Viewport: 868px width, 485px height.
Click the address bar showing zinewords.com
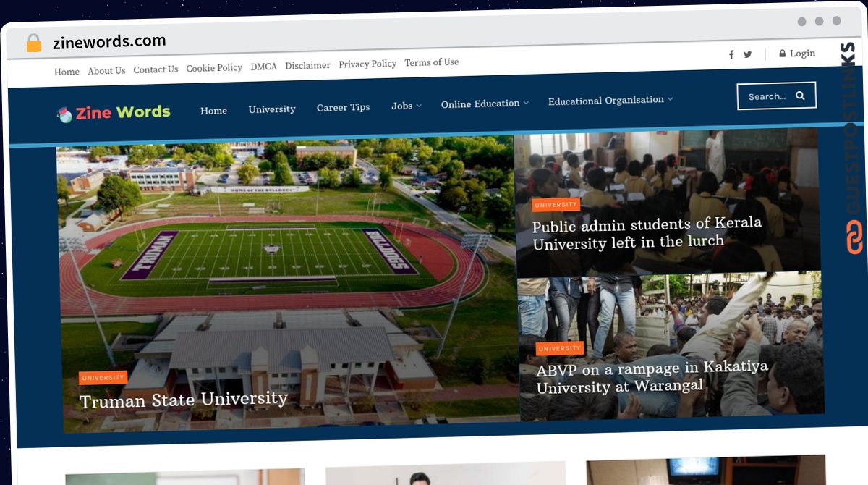[x=109, y=41]
